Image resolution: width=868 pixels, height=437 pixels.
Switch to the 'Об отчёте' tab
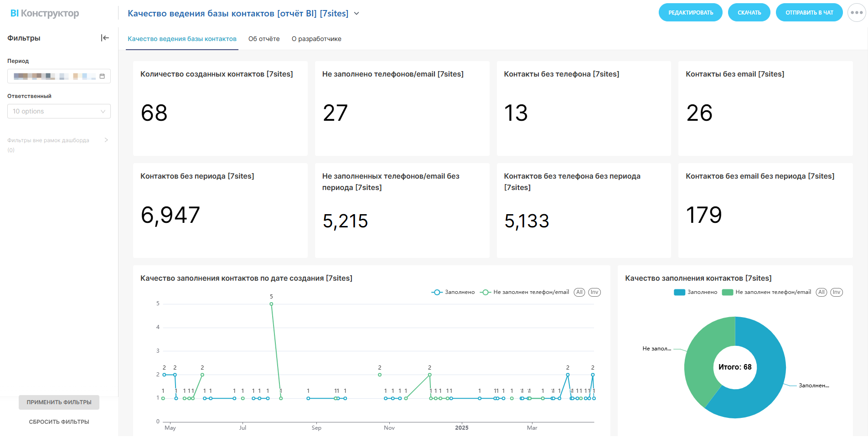coord(264,39)
